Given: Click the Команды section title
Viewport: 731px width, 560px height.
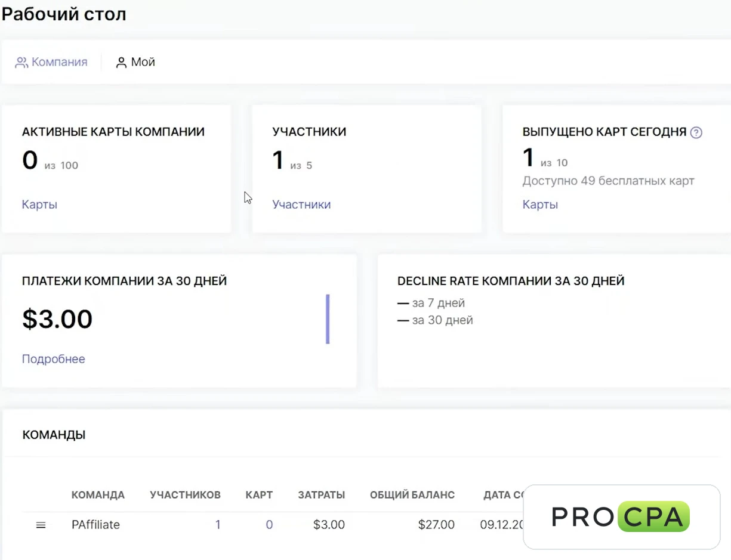Looking at the screenshot, I should pyautogui.click(x=54, y=435).
